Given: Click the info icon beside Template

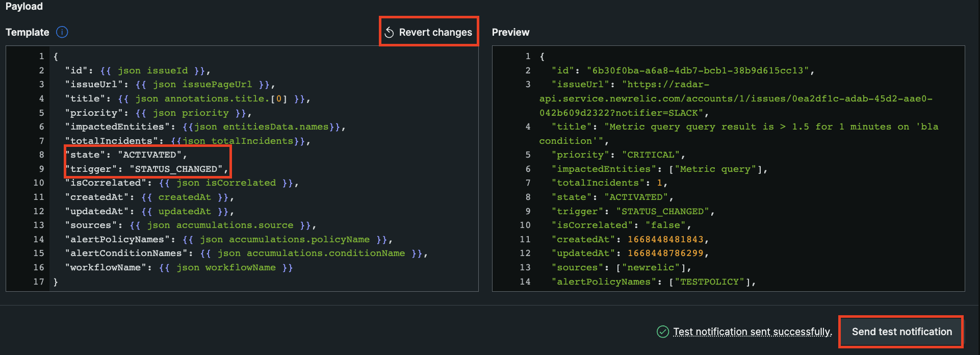Looking at the screenshot, I should pos(62,32).
